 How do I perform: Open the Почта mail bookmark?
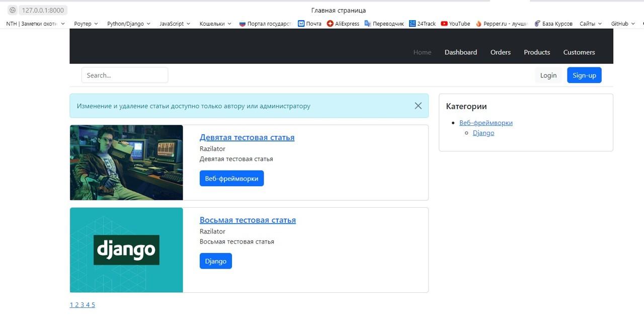tap(309, 24)
